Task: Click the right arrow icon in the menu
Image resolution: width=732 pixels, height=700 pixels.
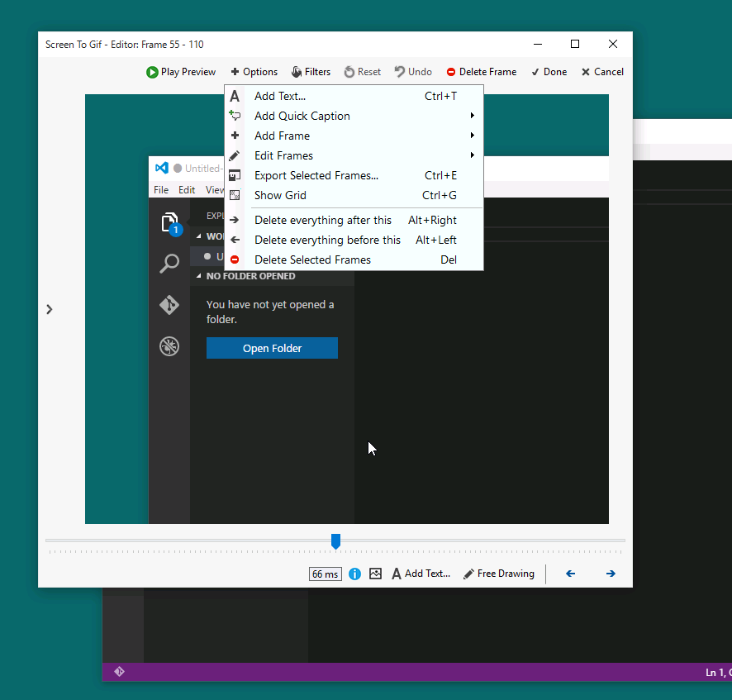Action: [x=235, y=220]
